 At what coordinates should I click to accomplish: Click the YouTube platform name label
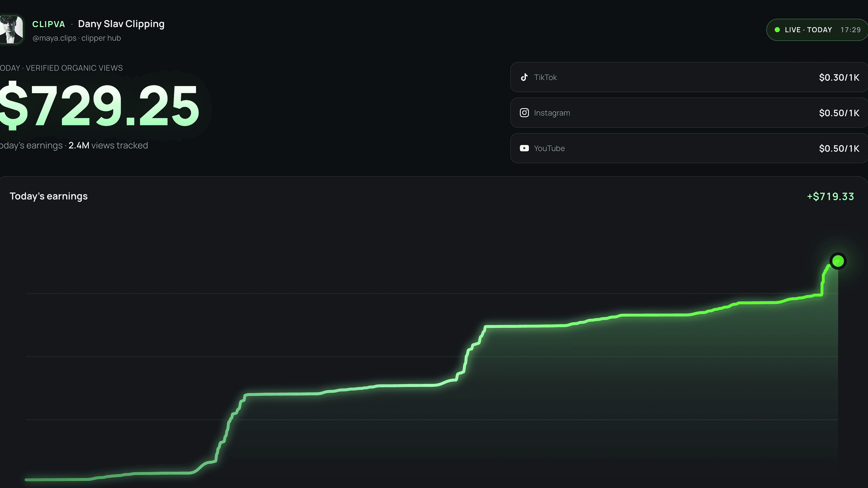[x=549, y=148]
